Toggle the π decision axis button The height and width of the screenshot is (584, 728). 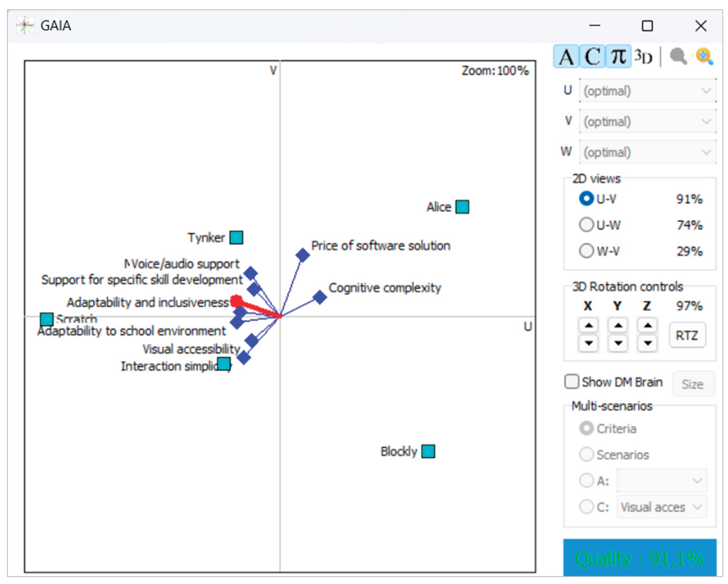tap(618, 56)
